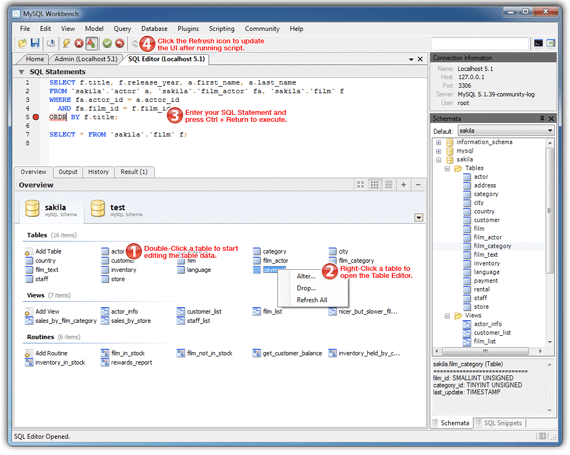Click Add Routine icon

point(29,354)
